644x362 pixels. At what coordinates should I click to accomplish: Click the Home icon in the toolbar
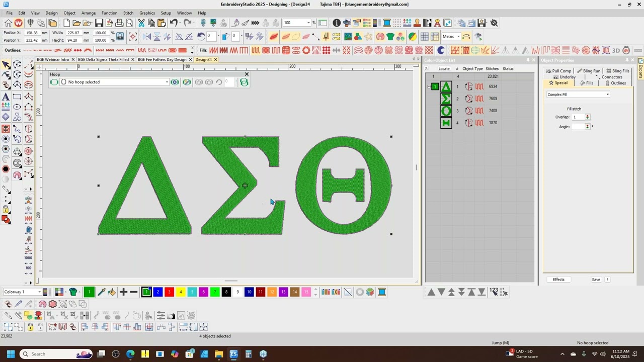[x=8, y=23]
